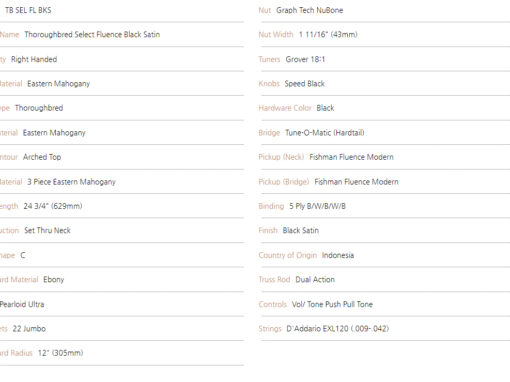Click '3 Piece Eastern Mahogany' value
The height and width of the screenshot is (382, 510).
pyautogui.click(x=71, y=182)
